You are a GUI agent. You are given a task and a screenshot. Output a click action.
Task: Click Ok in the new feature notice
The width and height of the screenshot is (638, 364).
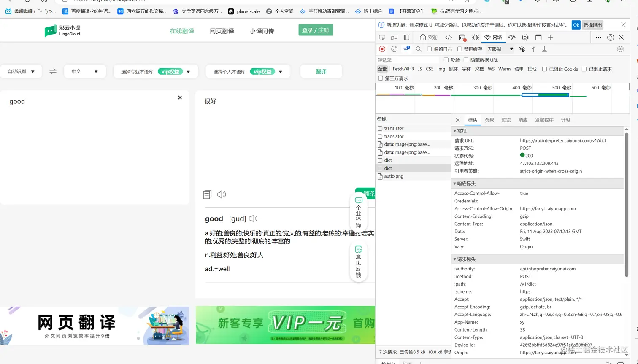click(x=576, y=25)
